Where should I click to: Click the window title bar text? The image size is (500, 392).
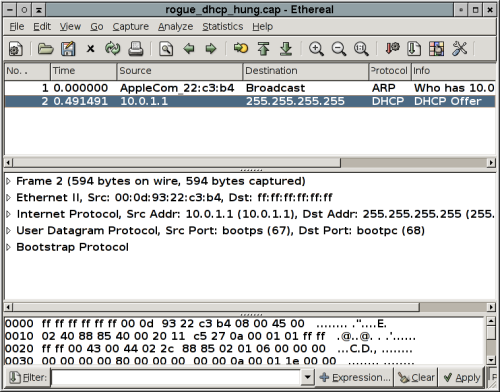249,10
